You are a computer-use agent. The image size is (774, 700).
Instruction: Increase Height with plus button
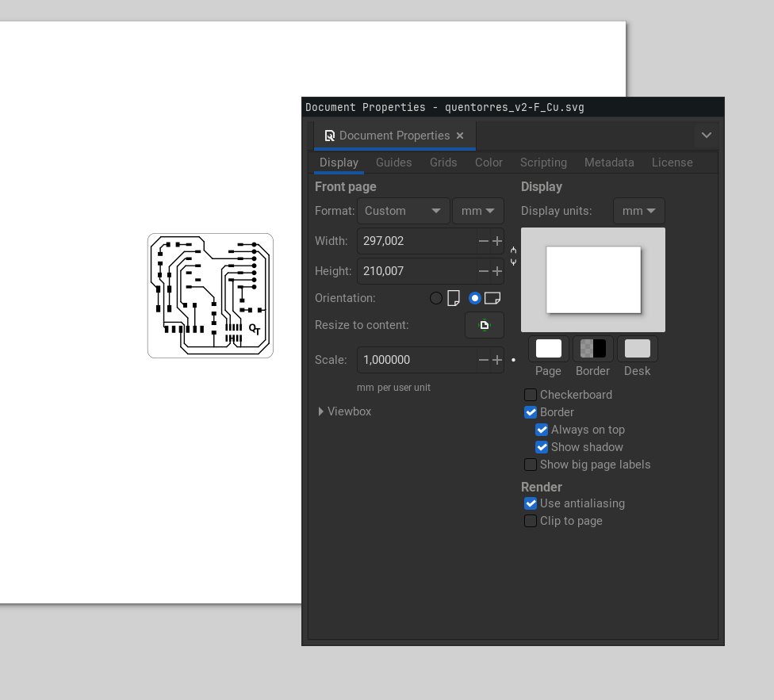point(497,271)
